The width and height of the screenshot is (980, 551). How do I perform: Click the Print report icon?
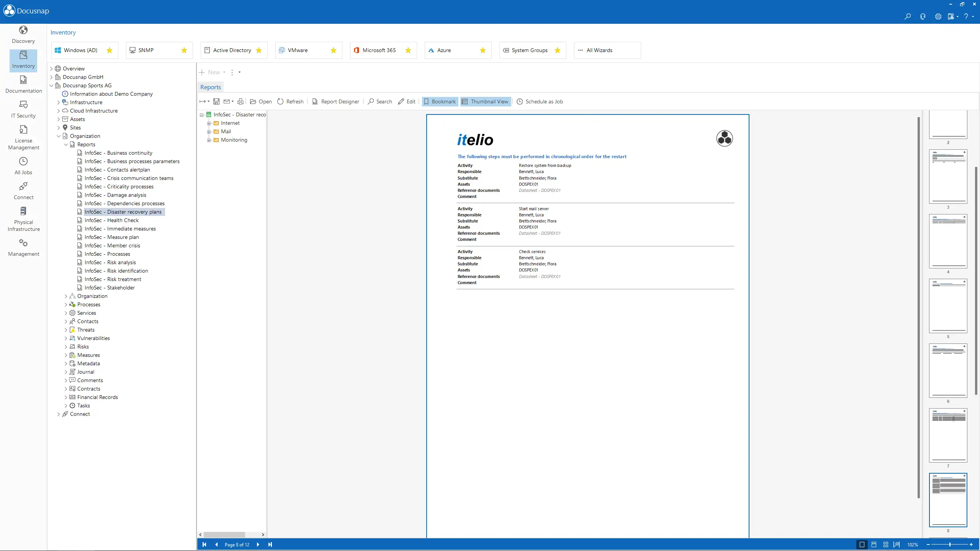point(241,101)
